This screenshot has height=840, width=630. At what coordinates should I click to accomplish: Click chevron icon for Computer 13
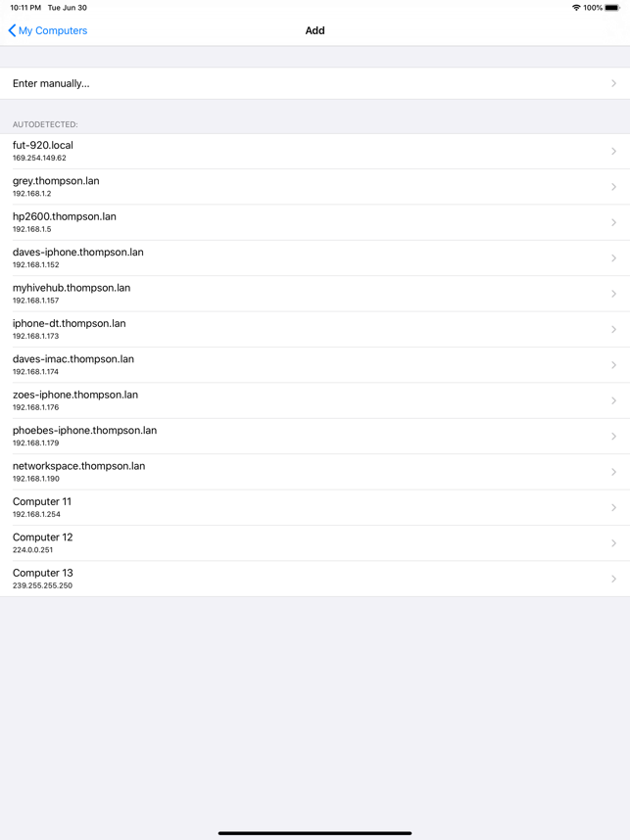(x=613, y=579)
